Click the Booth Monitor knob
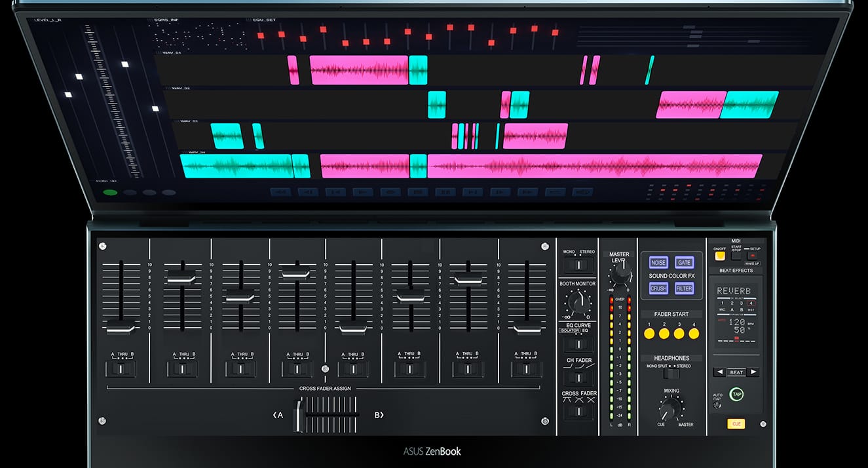 [577, 302]
